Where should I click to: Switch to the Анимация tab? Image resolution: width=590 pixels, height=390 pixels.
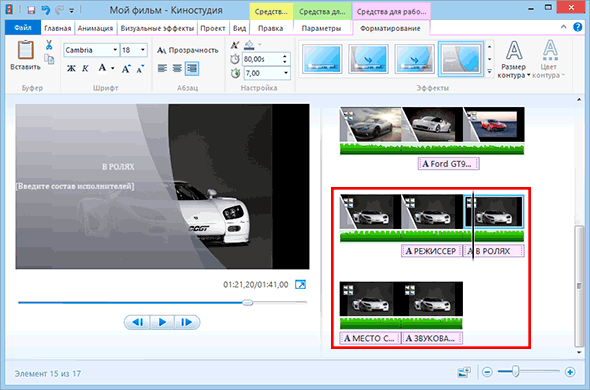pyautogui.click(x=95, y=28)
